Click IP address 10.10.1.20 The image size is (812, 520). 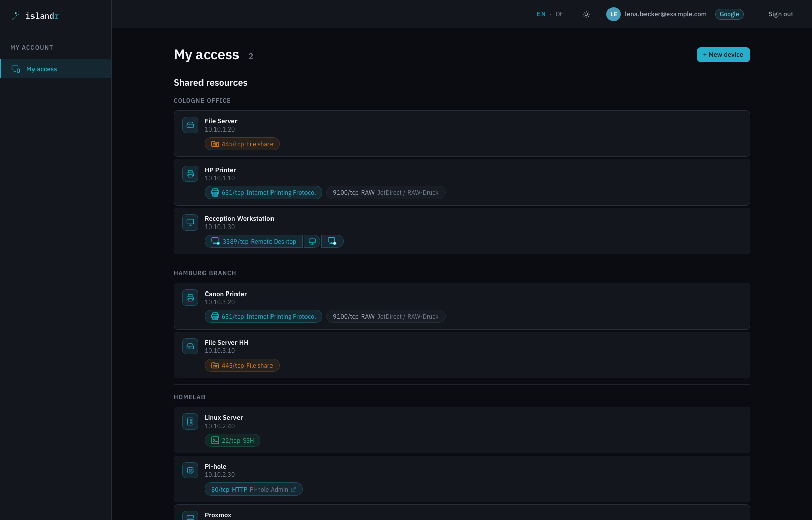(x=220, y=129)
